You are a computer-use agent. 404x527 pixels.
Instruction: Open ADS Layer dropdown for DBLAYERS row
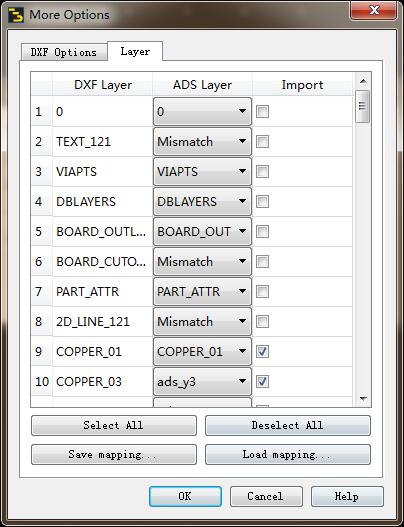(202, 202)
